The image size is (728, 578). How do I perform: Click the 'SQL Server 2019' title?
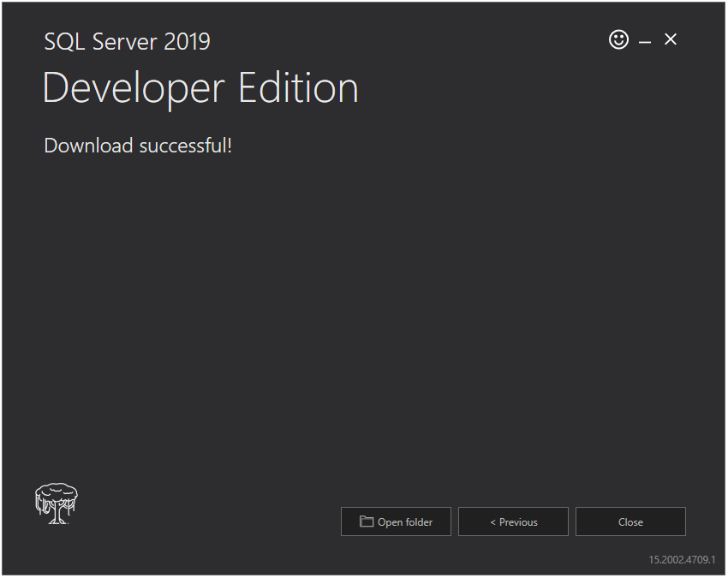point(128,42)
